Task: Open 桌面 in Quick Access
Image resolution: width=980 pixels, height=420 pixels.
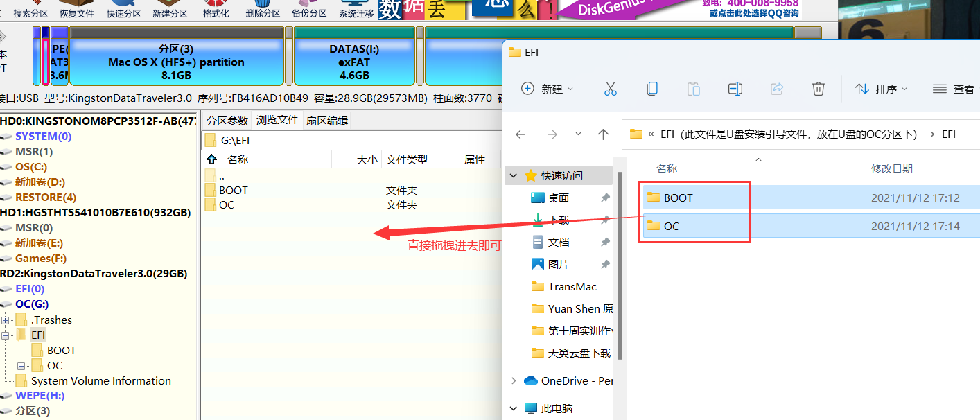Action: (558, 198)
